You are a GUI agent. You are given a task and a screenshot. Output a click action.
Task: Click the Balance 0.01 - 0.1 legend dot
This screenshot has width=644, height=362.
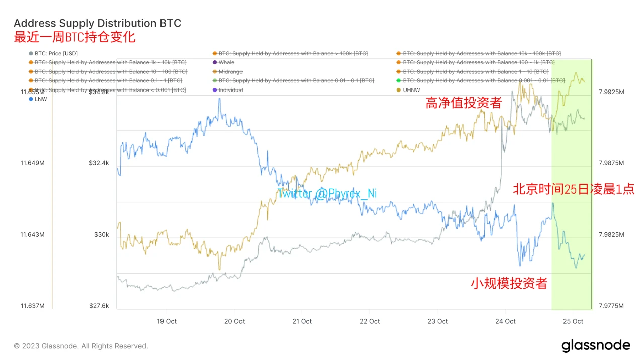pos(214,81)
